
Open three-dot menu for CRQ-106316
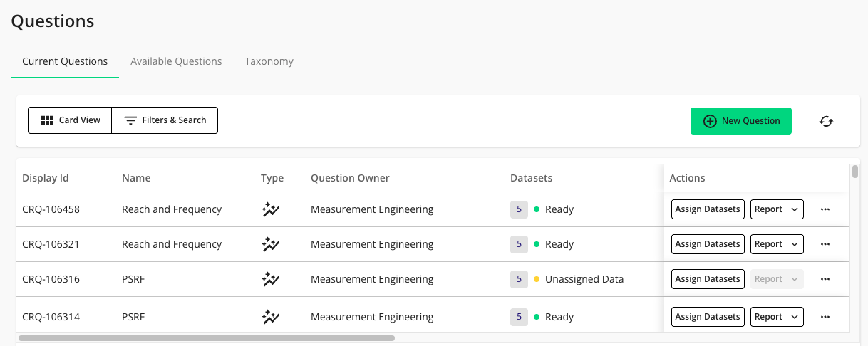(825, 279)
